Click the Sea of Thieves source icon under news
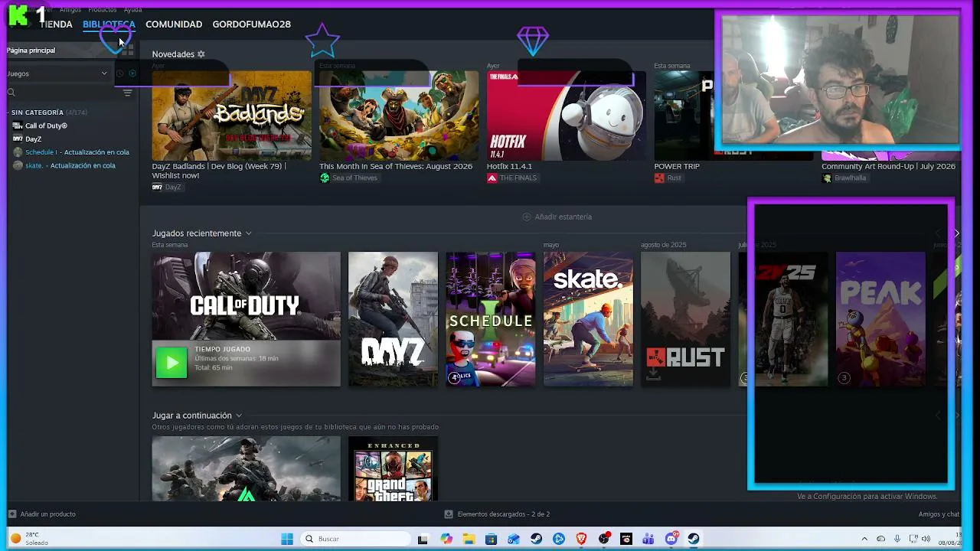980x551 pixels. (x=325, y=178)
